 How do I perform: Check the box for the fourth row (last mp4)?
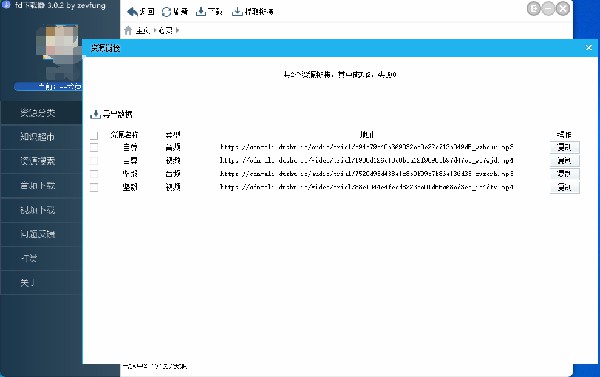tap(94, 187)
